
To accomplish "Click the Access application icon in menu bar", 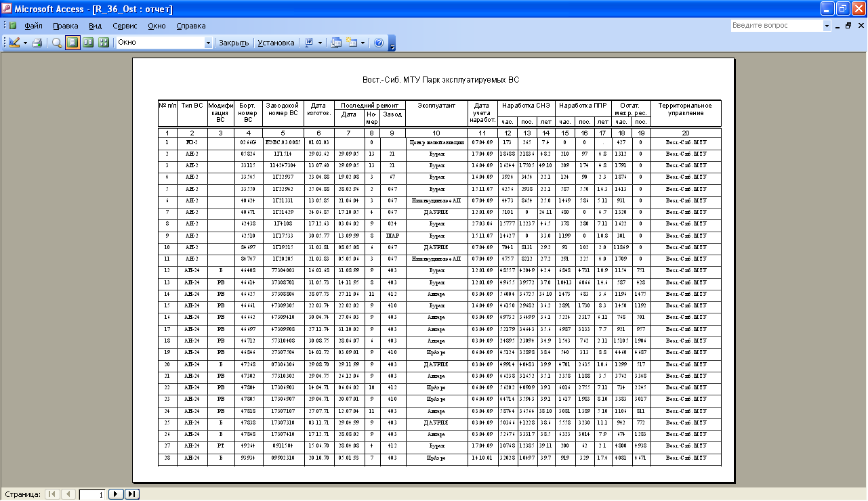I will tap(12, 26).
